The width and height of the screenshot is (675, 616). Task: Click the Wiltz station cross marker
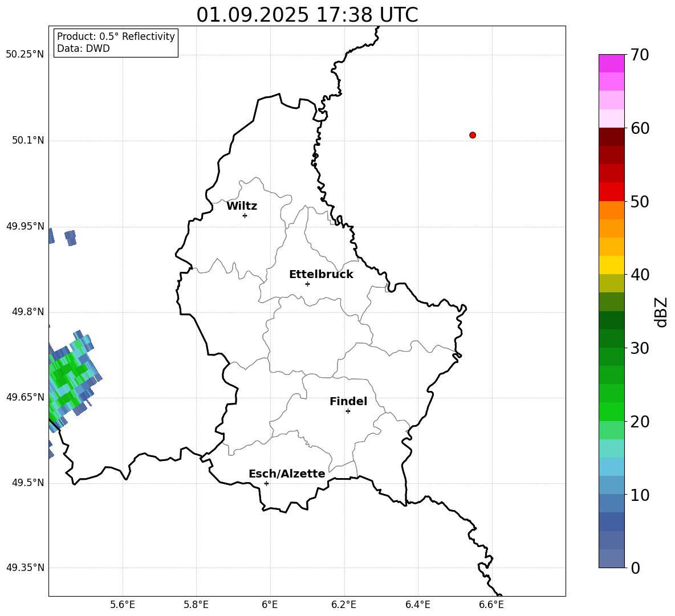tap(245, 216)
